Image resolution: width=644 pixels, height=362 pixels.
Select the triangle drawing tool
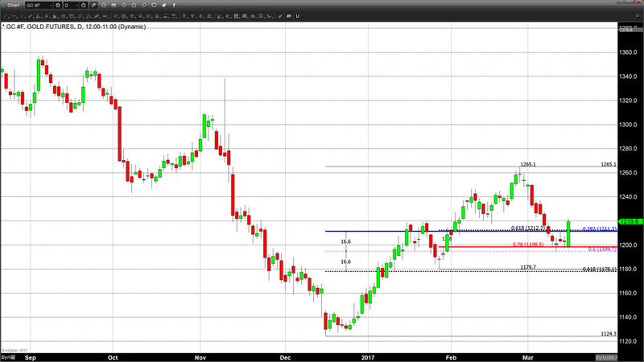coord(89,16)
